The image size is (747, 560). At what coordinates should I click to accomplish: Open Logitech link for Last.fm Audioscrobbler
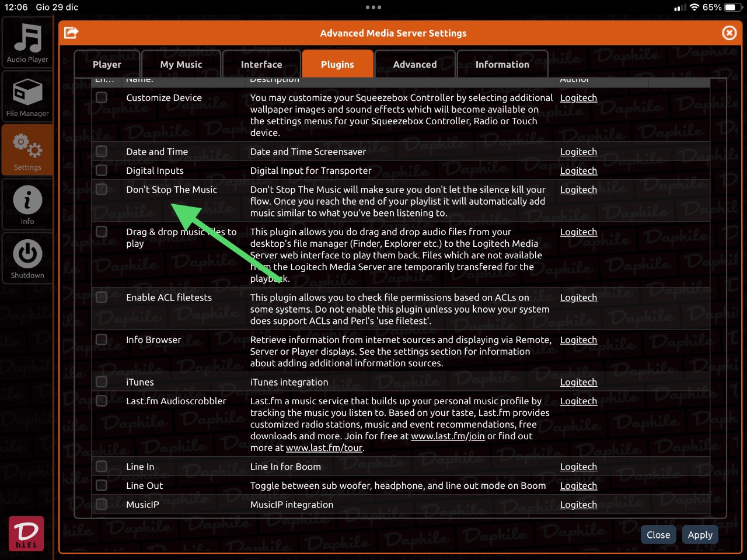coord(578,401)
